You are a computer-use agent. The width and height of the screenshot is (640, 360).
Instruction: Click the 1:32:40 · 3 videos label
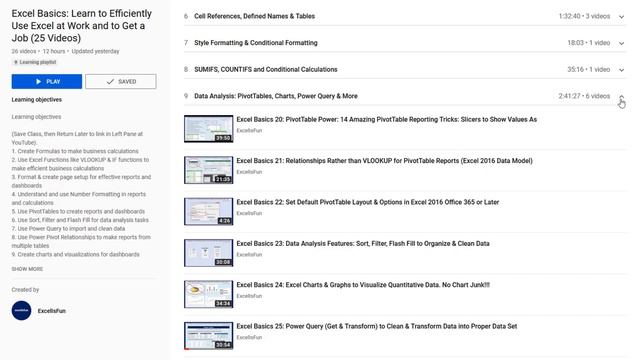click(x=584, y=16)
